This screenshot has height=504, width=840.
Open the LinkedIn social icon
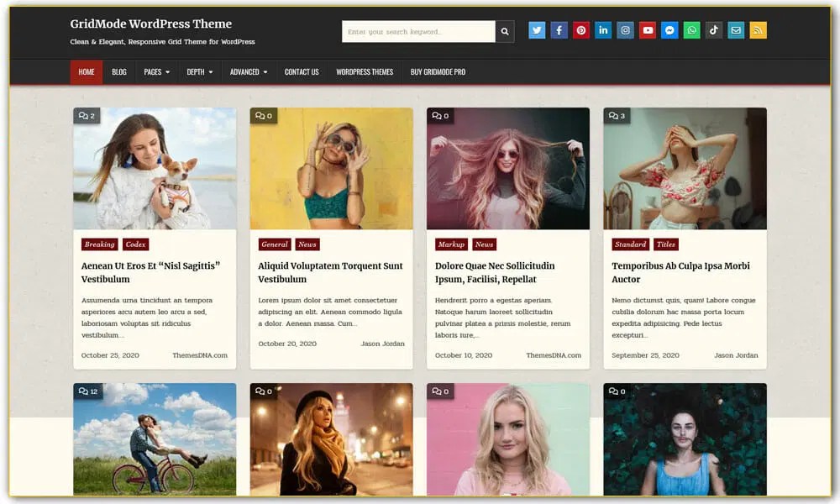click(603, 29)
